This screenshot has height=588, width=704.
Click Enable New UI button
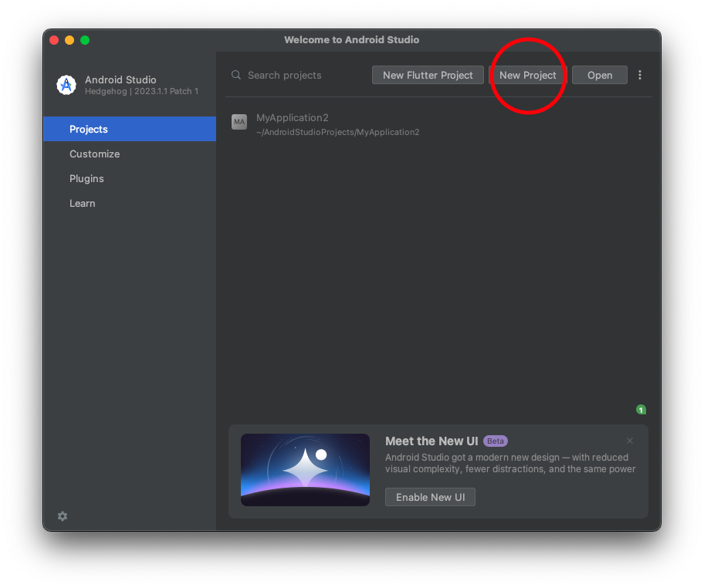[430, 497]
